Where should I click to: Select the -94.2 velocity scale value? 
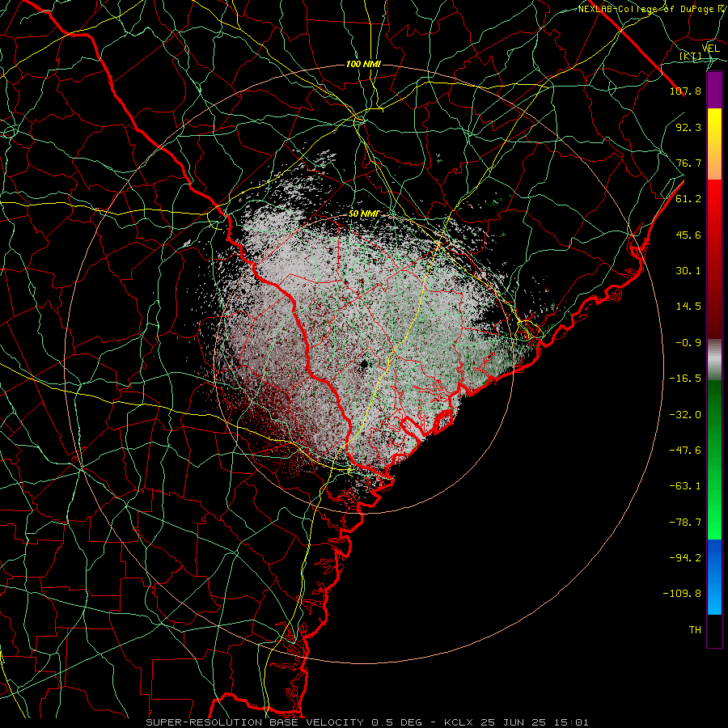coord(685,557)
